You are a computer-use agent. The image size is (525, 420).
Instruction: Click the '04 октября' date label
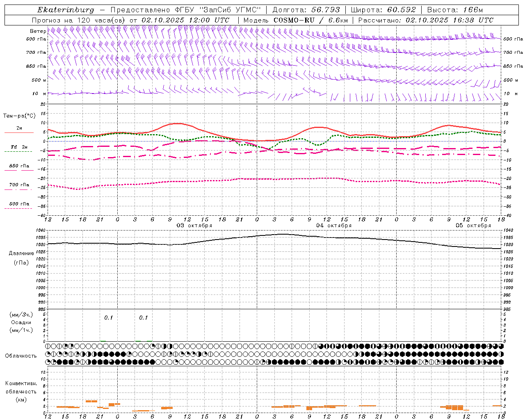(334, 226)
